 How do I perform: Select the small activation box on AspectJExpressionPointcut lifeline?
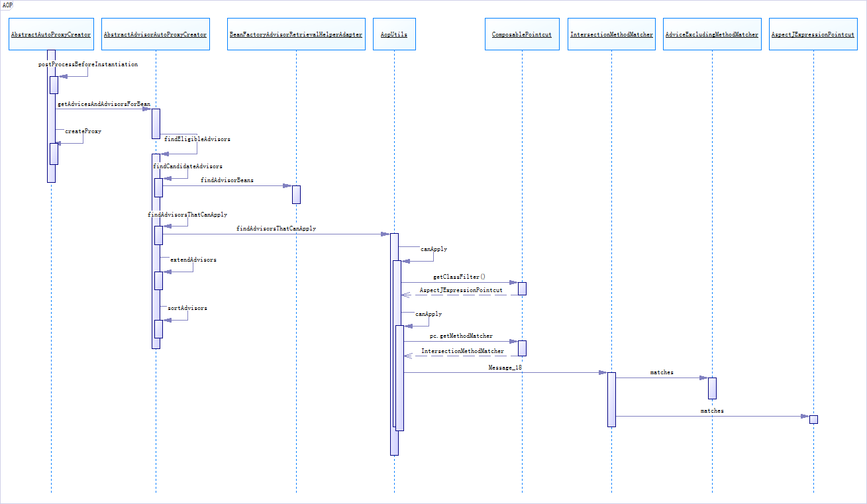pyautogui.click(x=813, y=420)
